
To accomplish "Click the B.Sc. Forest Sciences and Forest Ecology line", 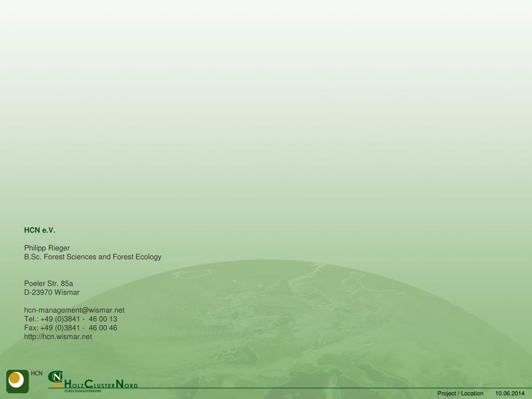I will [x=93, y=257].
